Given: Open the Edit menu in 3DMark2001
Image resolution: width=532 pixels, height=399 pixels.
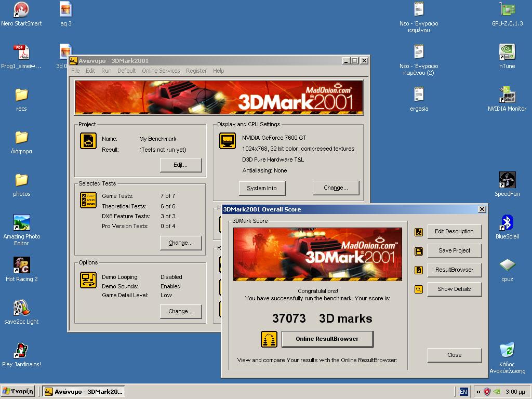Looking at the screenshot, I should [90, 71].
